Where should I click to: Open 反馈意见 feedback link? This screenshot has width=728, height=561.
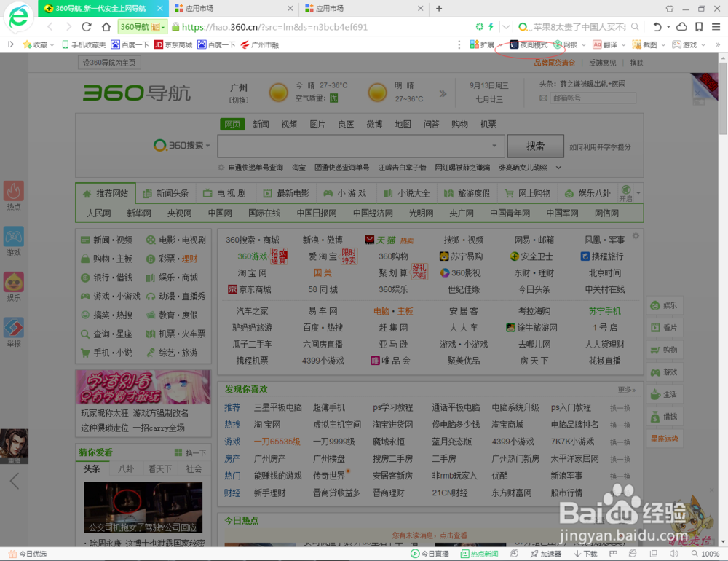tap(602, 62)
